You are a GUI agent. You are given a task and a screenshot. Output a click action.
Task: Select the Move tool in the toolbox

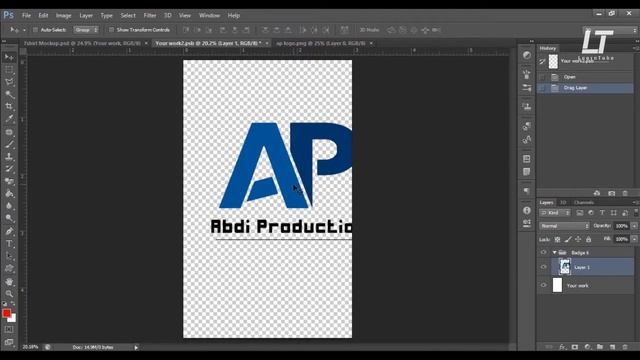tap(9, 57)
